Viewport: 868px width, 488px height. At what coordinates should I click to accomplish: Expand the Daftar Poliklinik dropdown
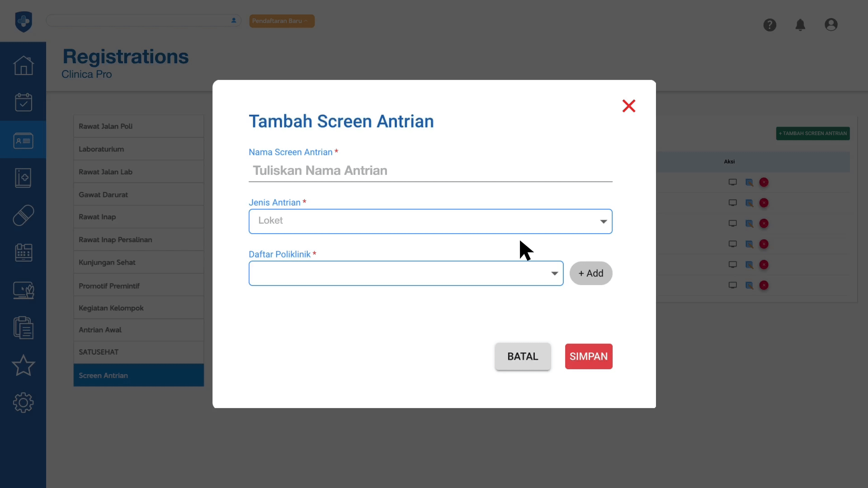tap(406, 273)
